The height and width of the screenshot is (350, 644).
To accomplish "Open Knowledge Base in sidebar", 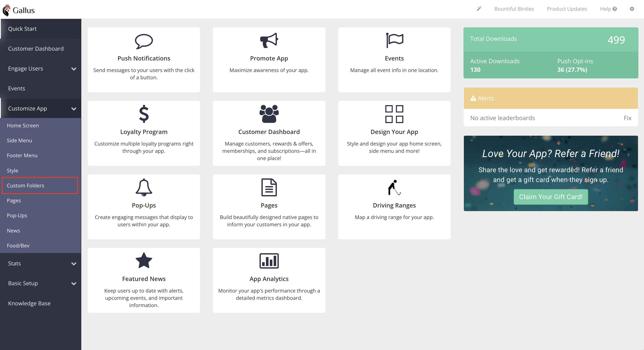I will 40,303.
